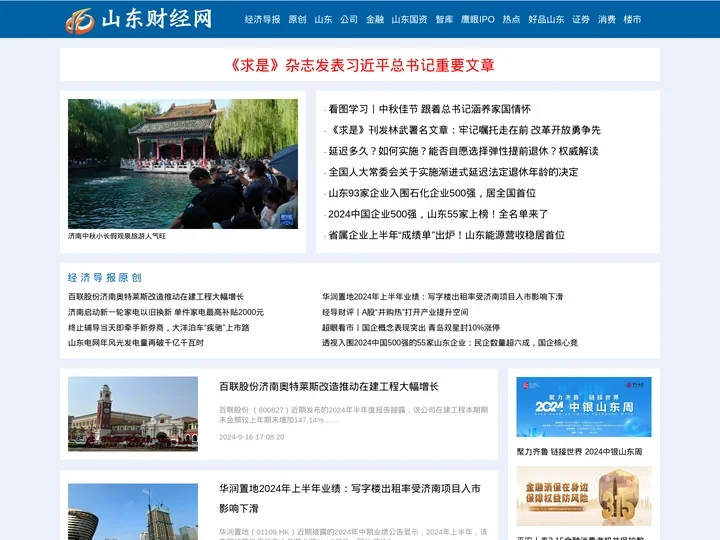Open 透视入围2024中国500强的55家山东企业 article
This screenshot has width=720, height=540.
click(450, 343)
